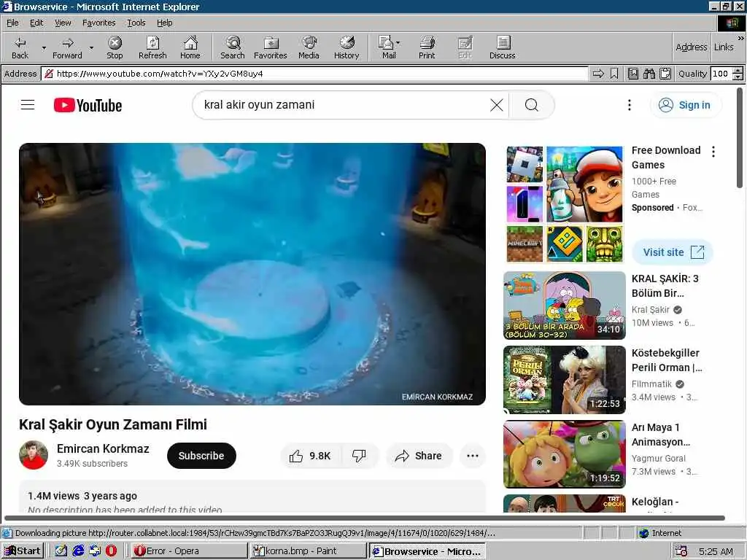Screen dimensions: 747x560
Task: Open Emircan Korkmaz channel name link
Action: [x=103, y=448]
